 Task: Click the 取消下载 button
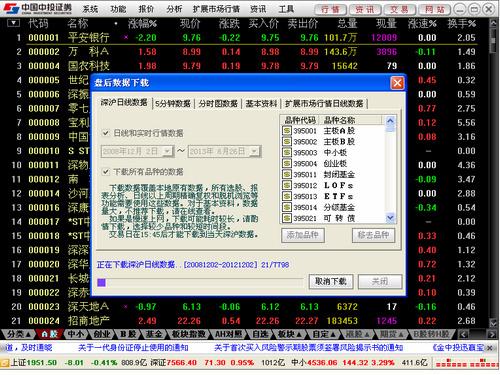pos(331,282)
